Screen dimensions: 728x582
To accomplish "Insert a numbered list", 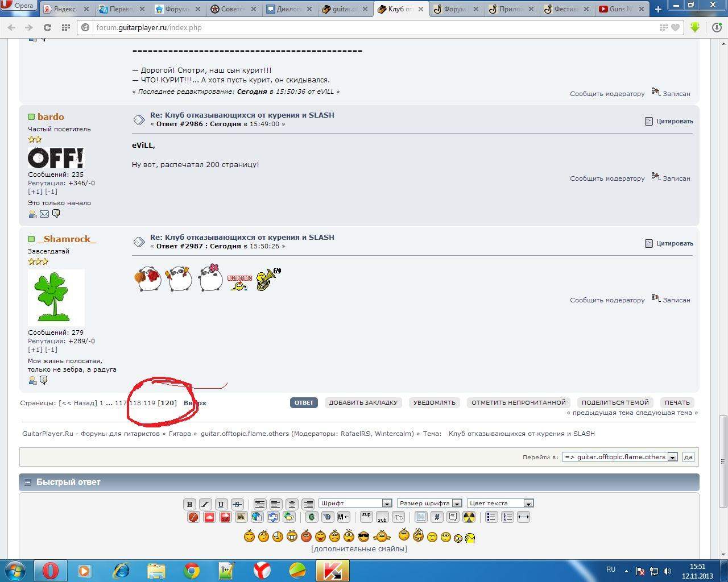I will point(507,517).
